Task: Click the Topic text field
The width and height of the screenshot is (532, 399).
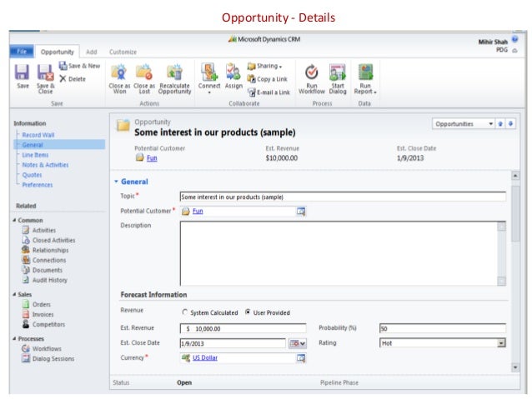Action: click(x=343, y=197)
